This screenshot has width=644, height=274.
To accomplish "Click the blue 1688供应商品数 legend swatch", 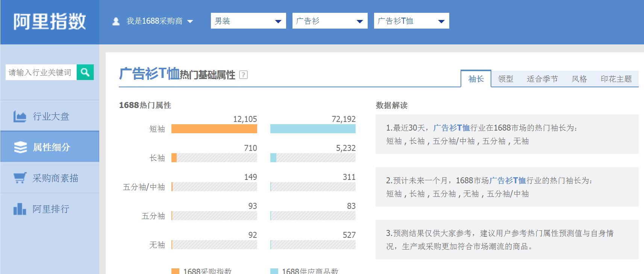I will (274, 271).
